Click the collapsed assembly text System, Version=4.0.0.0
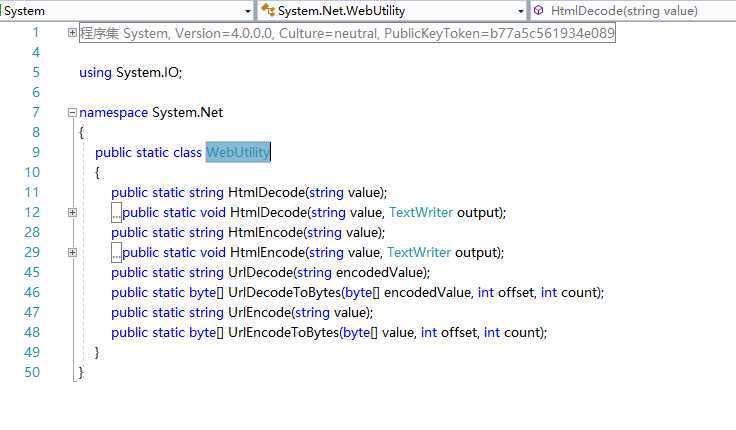Viewport: 736px width, 430px height. [347, 33]
